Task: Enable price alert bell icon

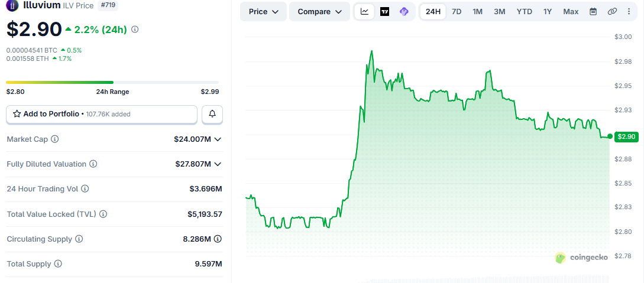Action: pyautogui.click(x=212, y=114)
